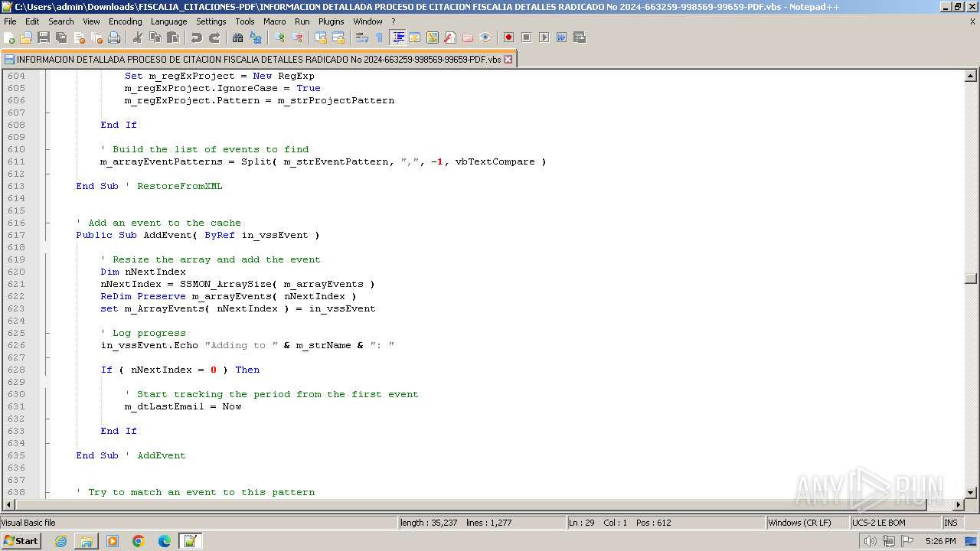Open the Edit menu
This screenshot has height=551, width=980.
tap(32, 21)
